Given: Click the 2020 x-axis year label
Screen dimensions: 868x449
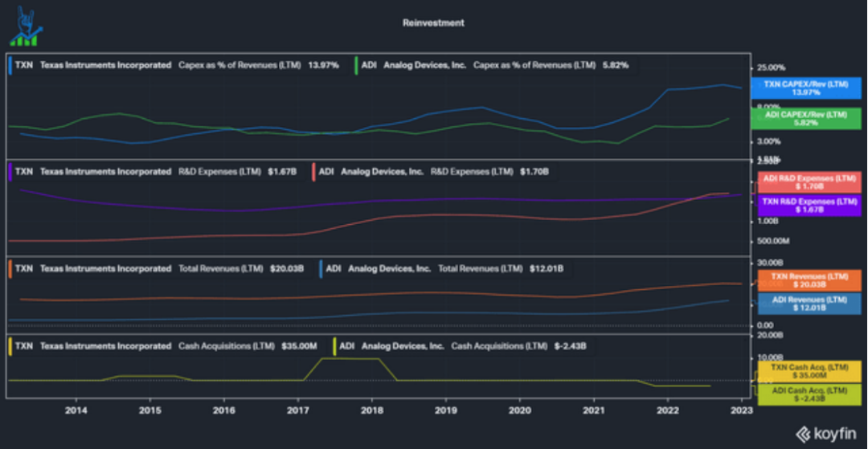Looking at the screenshot, I should pos(520,410).
